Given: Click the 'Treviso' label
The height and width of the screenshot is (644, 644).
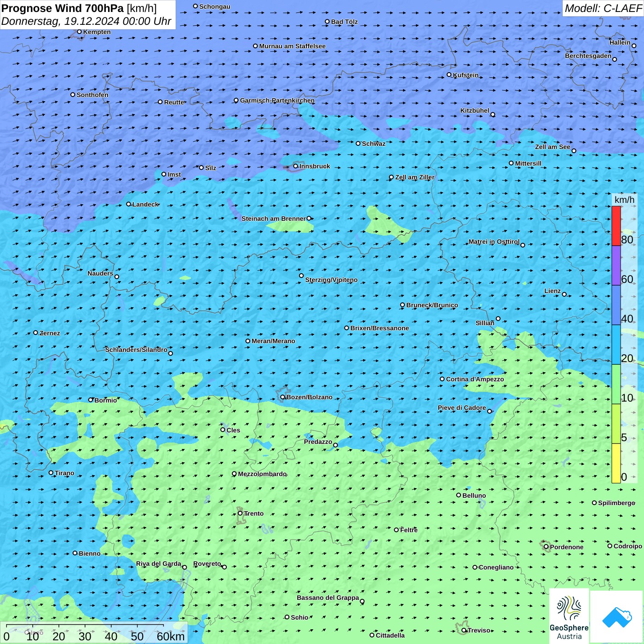Looking at the screenshot, I should [479, 630].
